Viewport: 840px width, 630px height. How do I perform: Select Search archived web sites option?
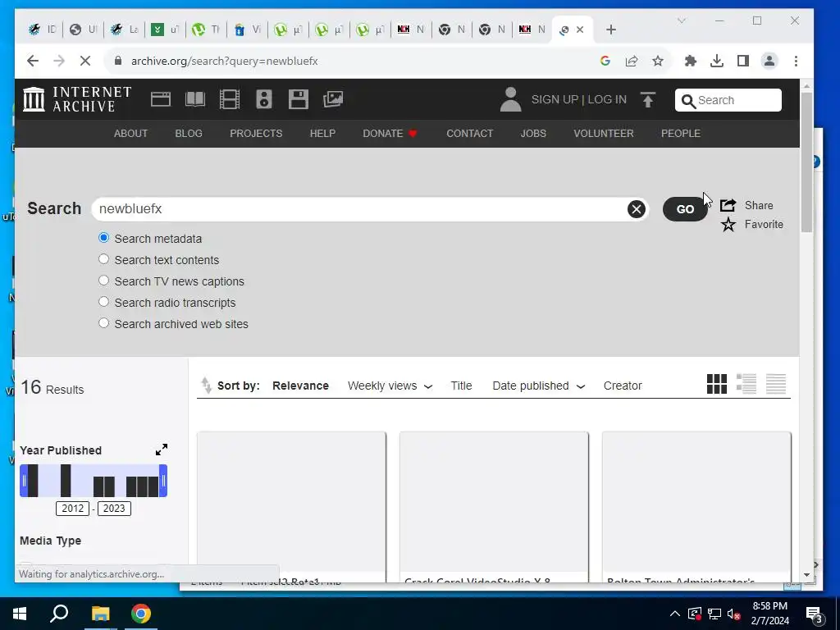coord(104,323)
